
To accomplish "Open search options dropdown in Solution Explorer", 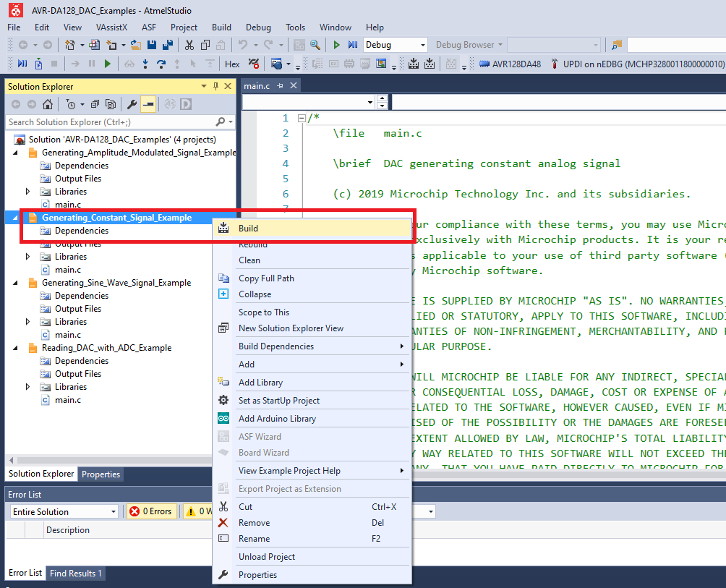I will pyautogui.click(x=230, y=122).
